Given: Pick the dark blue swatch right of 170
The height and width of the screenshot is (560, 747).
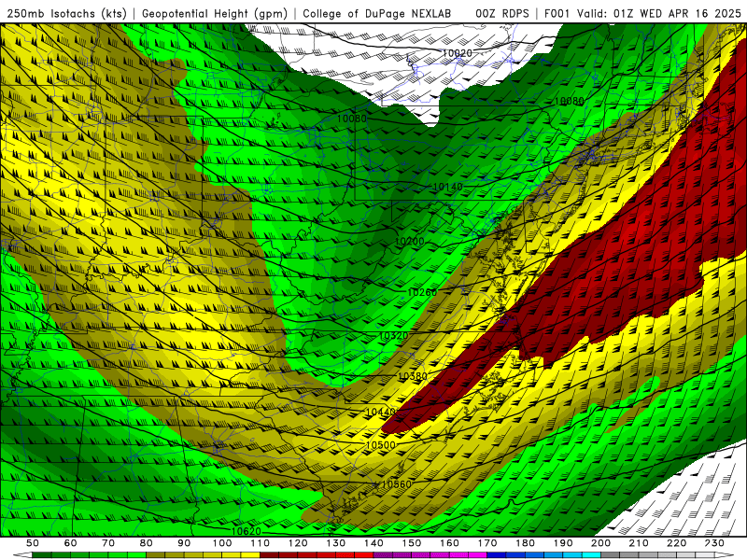Looking at the screenshot, I should click(x=497, y=555).
